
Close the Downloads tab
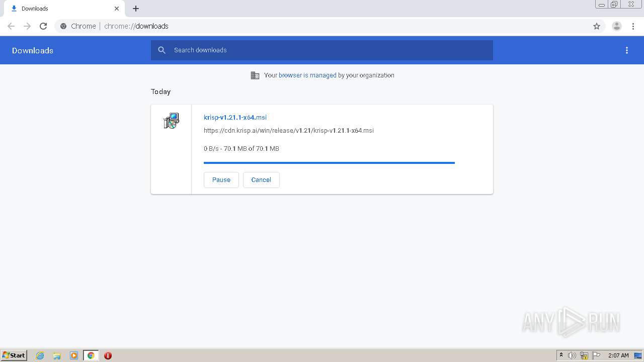(x=117, y=9)
